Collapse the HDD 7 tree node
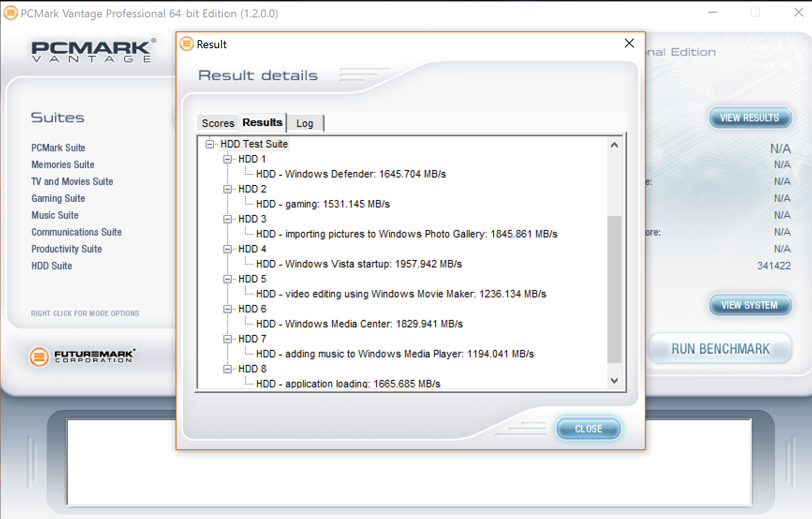812x519 pixels. click(228, 339)
